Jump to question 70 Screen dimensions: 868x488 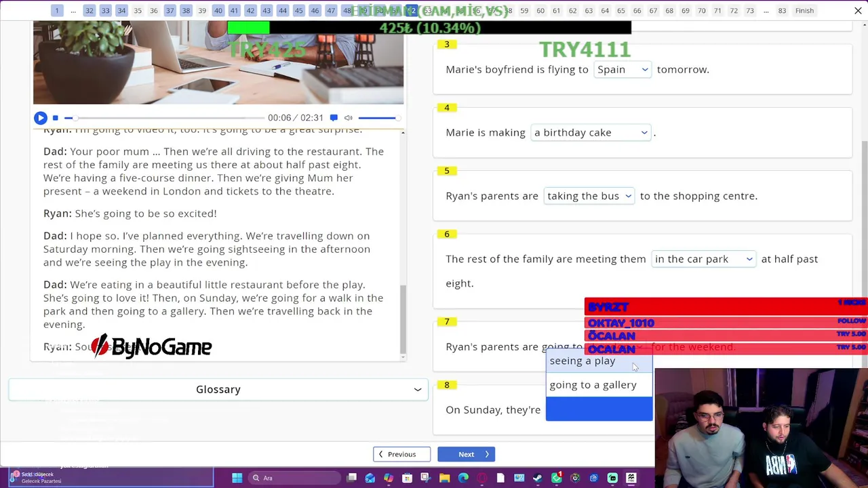pos(702,11)
